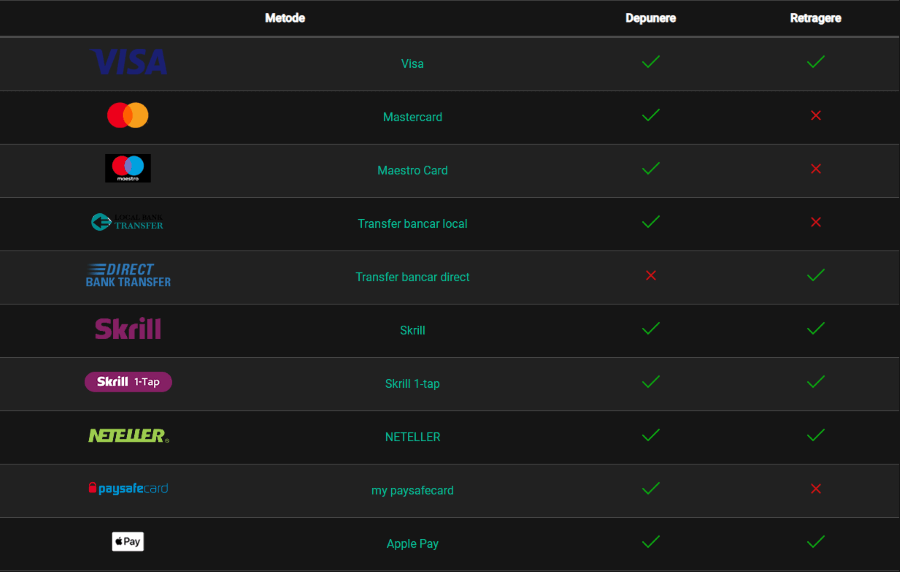900x572 pixels.
Task: Click my paysafecard withdrawal red cross
Action: click(816, 489)
